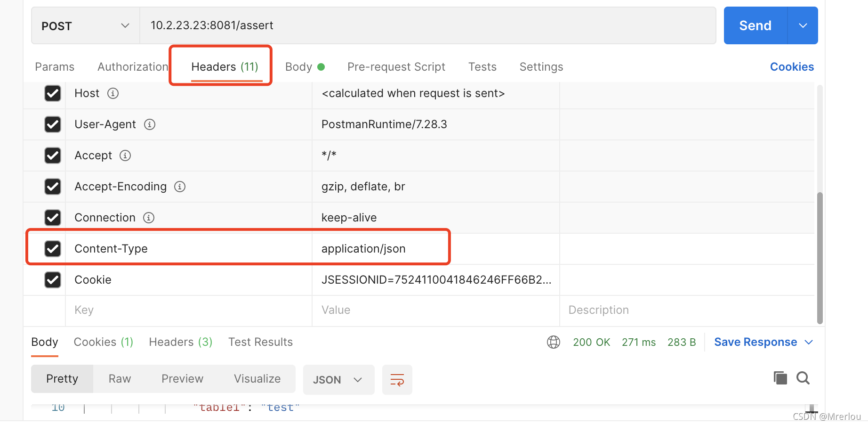Click the new header Description field
The height and width of the screenshot is (425, 868).
click(687, 310)
